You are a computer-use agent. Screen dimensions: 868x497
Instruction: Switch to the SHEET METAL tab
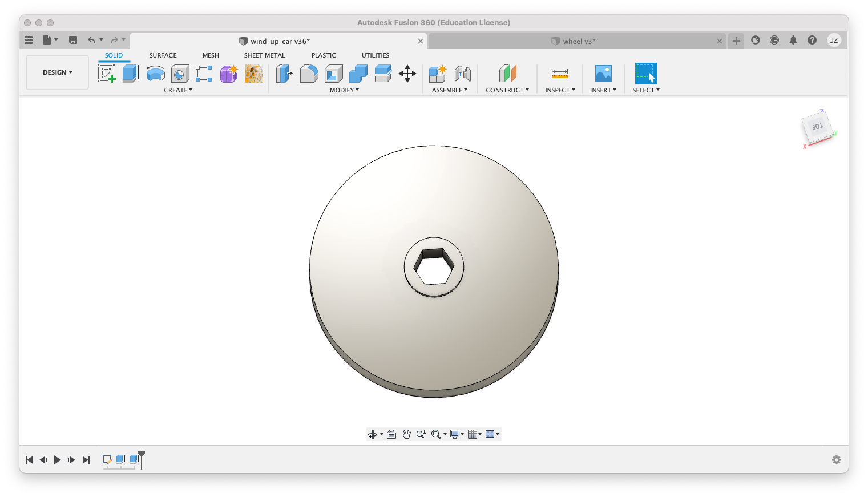coord(264,55)
